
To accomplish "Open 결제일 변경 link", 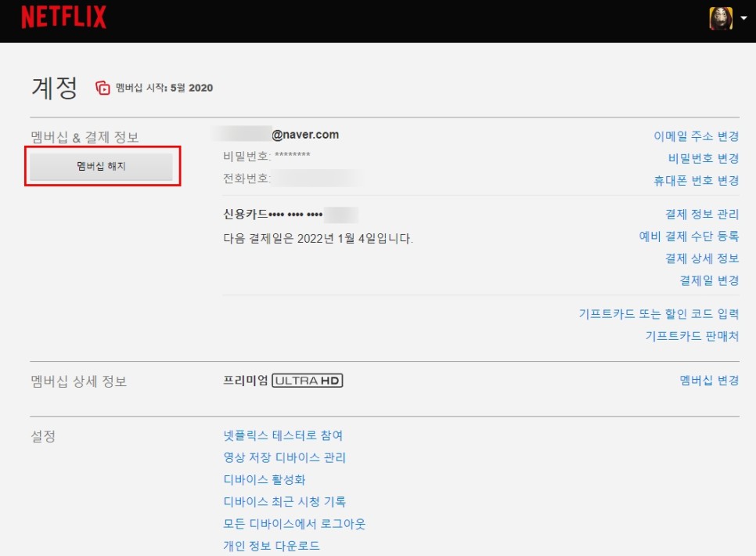I will click(x=709, y=280).
